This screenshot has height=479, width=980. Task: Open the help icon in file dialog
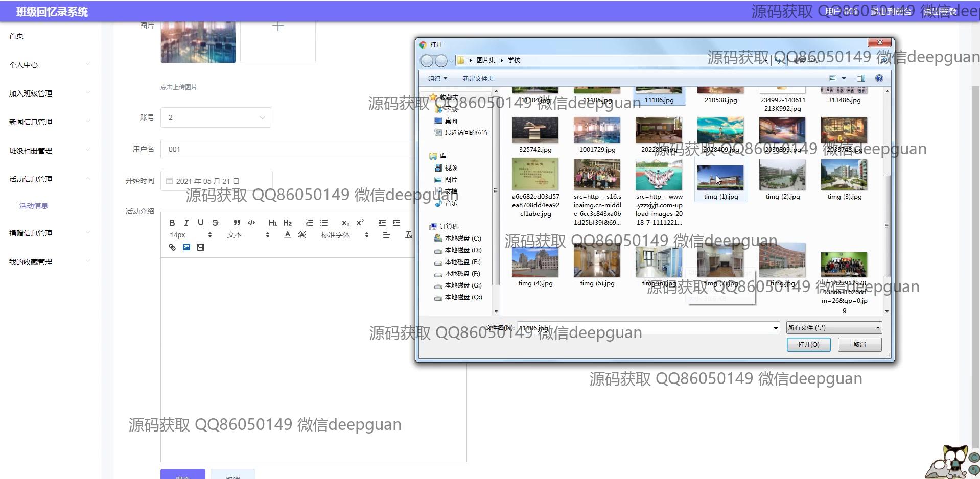pyautogui.click(x=879, y=78)
